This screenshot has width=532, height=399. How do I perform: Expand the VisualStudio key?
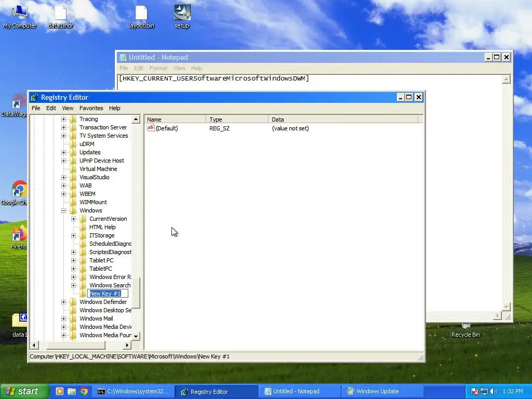click(x=63, y=177)
